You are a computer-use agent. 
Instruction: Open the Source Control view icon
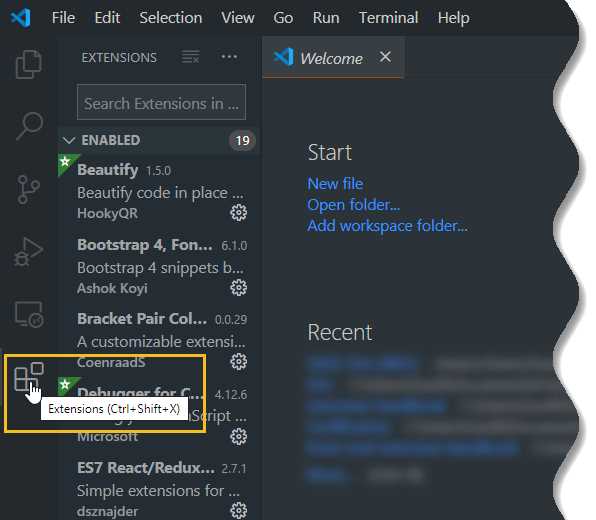(29, 189)
